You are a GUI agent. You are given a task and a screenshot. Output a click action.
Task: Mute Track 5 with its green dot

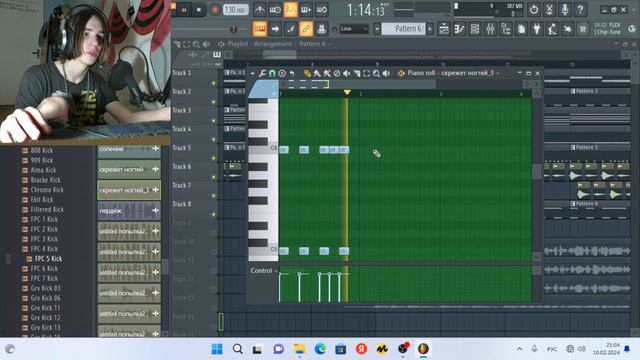(x=213, y=158)
